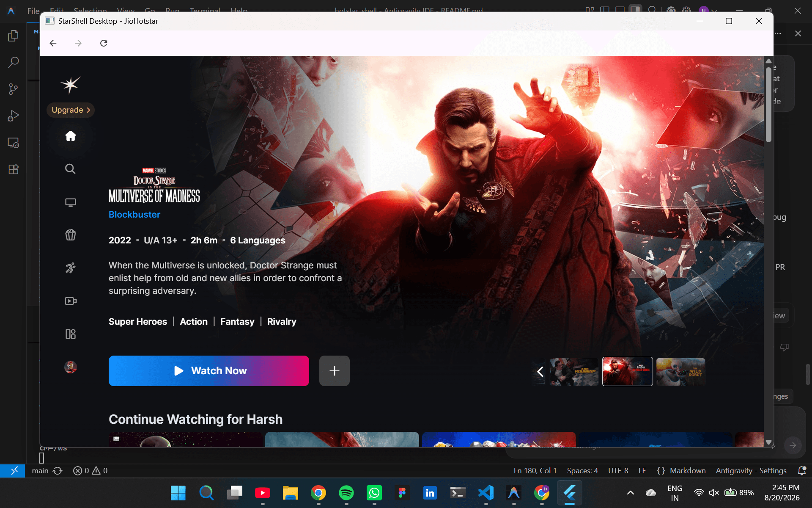Click Ln 180, Col 1 in status bar
Viewport: 812px width, 508px height.
pos(535,471)
